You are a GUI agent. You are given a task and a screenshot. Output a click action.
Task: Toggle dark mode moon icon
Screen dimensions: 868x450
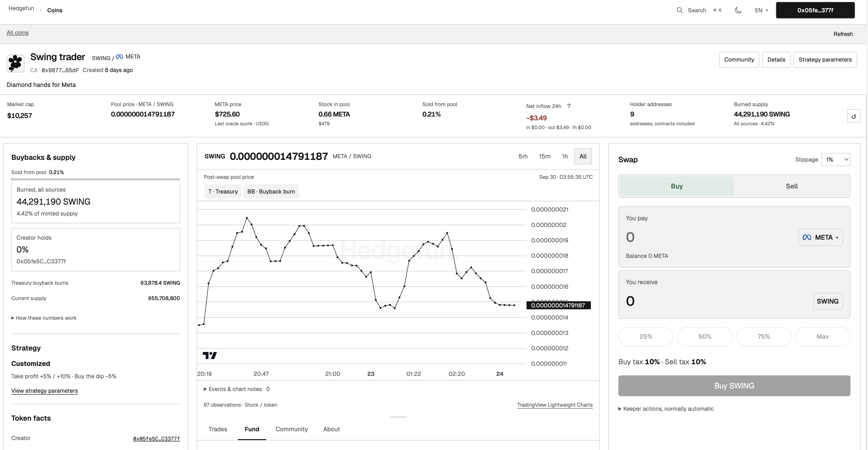[x=738, y=10]
